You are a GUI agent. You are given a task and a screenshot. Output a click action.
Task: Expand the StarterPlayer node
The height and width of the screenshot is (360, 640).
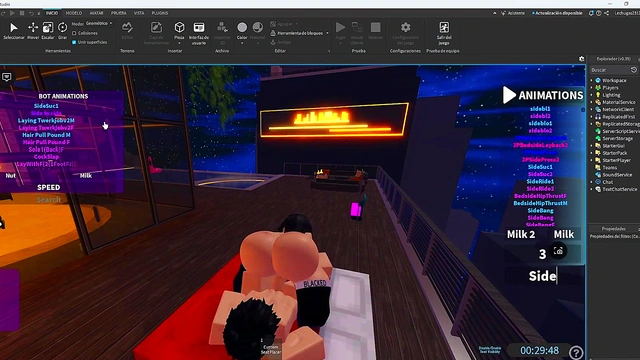coord(591,160)
